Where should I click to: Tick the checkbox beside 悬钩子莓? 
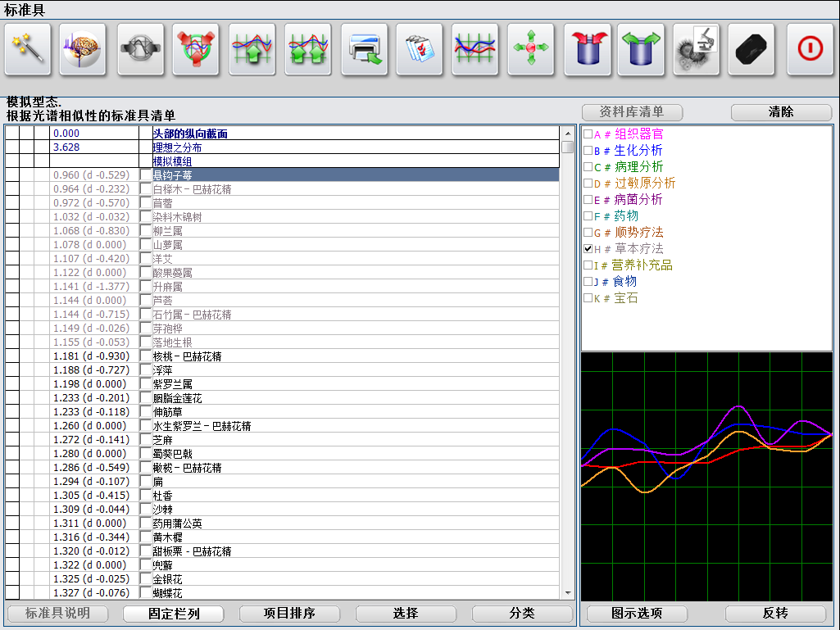145,175
